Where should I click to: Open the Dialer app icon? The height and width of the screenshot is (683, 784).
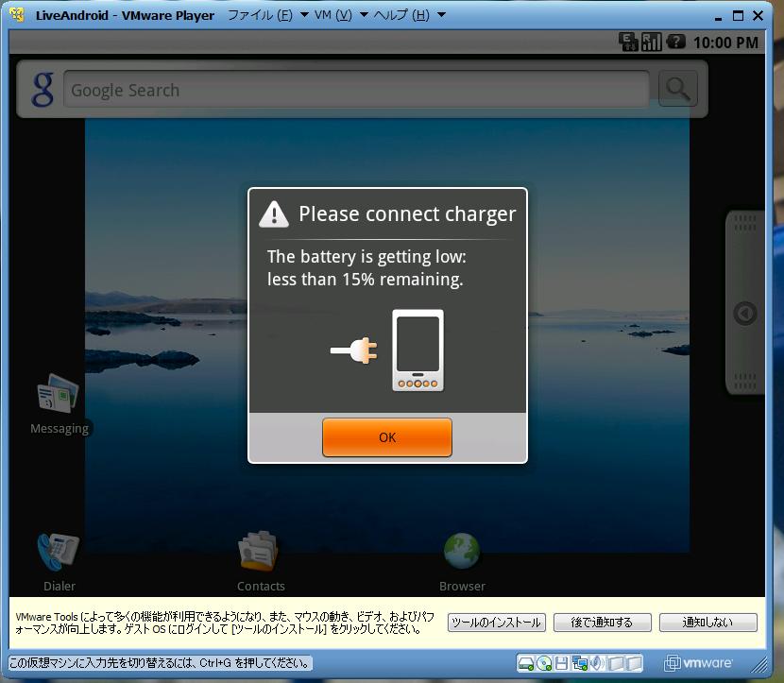pyautogui.click(x=59, y=552)
